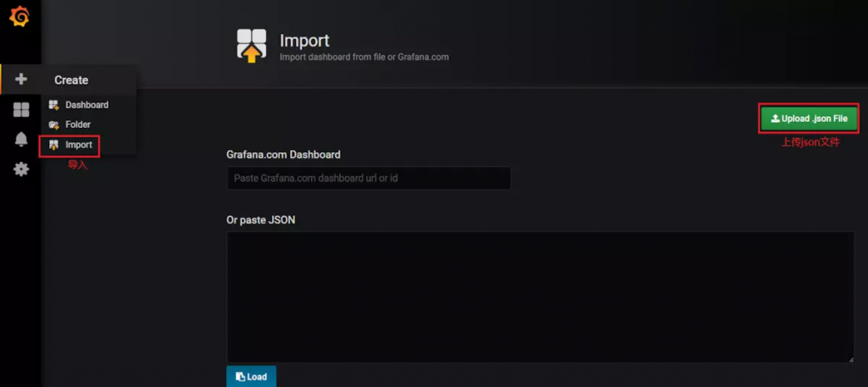Click the large Import page header icon
The height and width of the screenshot is (387, 868).
pos(252,46)
